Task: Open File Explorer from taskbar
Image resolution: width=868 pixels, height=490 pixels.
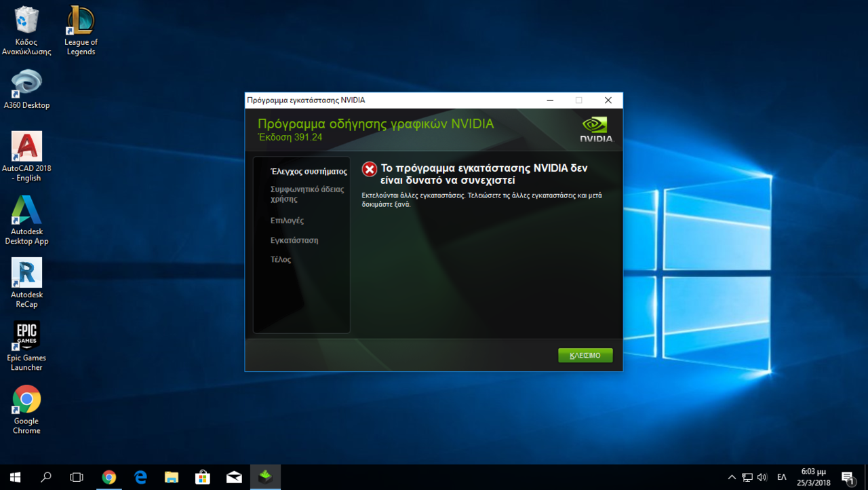Action: click(171, 477)
